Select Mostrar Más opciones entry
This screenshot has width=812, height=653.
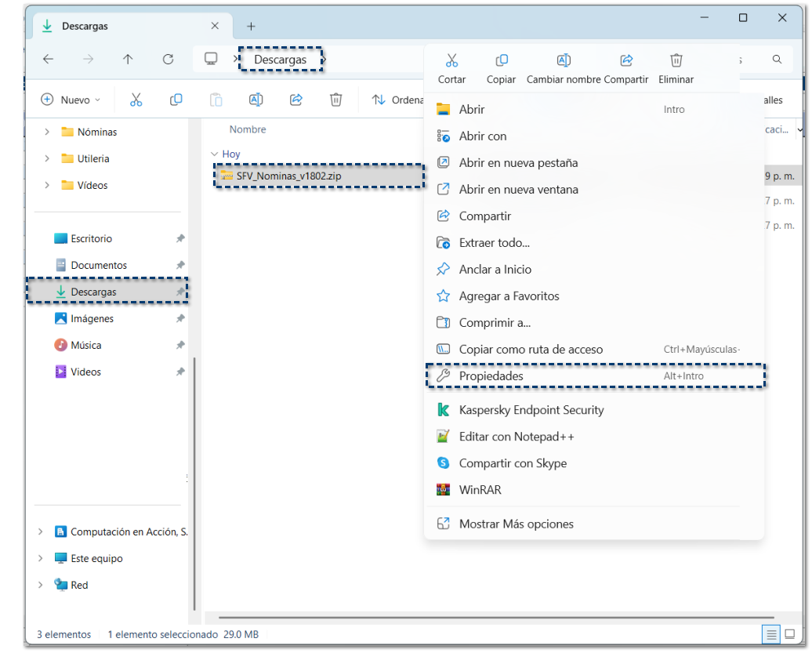(516, 524)
